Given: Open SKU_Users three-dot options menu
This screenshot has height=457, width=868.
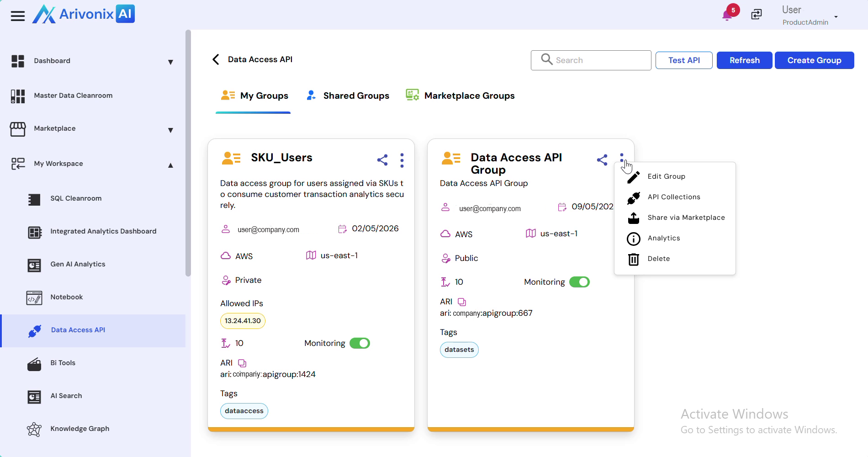Looking at the screenshot, I should 402,160.
